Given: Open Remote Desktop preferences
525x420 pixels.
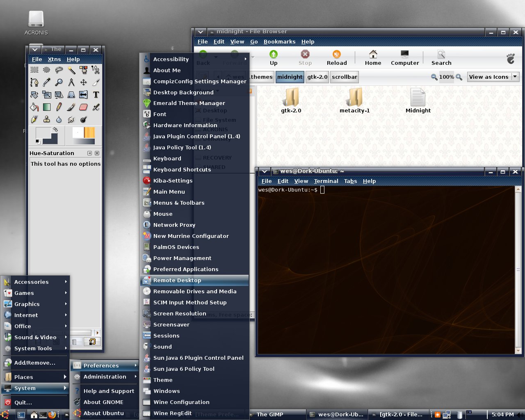Looking at the screenshot, I should click(195, 280).
